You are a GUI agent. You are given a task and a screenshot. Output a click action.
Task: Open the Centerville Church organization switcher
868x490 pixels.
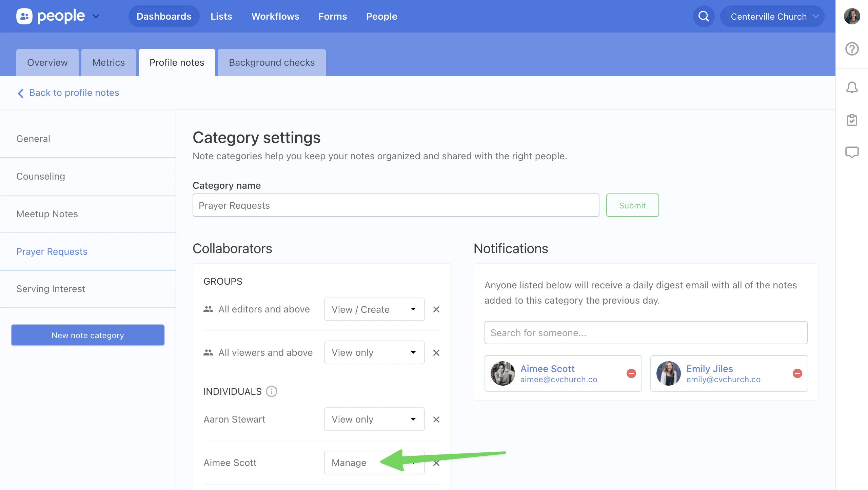pos(772,16)
